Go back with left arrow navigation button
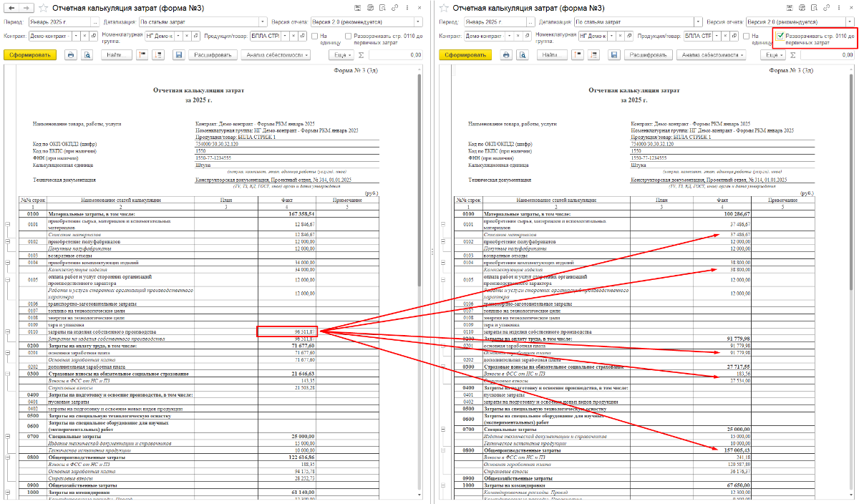 pyautogui.click(x=10, y=8)
